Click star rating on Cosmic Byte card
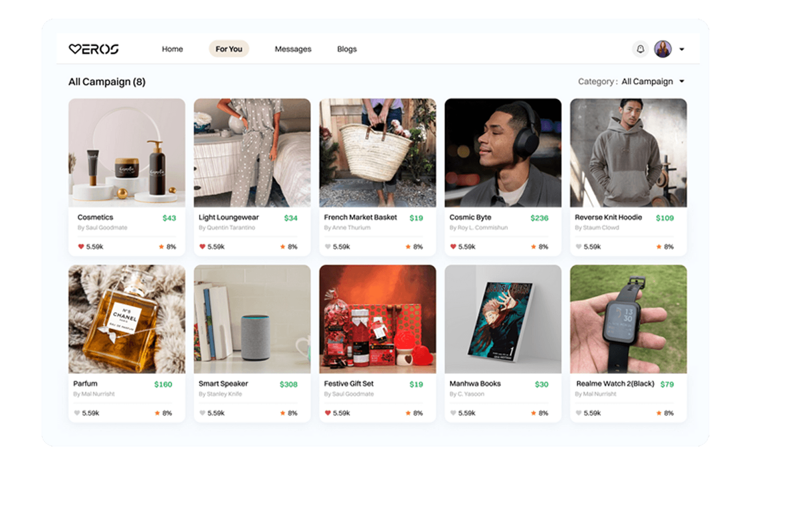785x532 pixels. pos(533,247)
